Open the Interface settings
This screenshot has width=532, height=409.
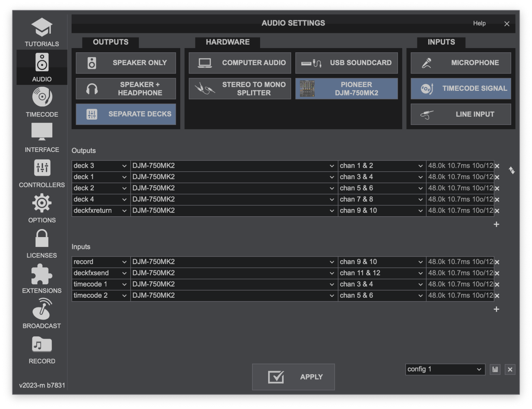click(x=42, y=138)
